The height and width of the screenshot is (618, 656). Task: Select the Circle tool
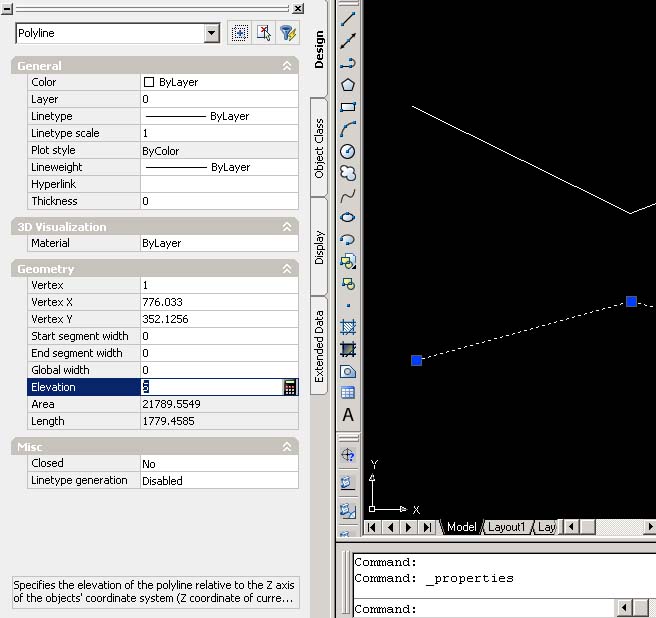[348, 151]
